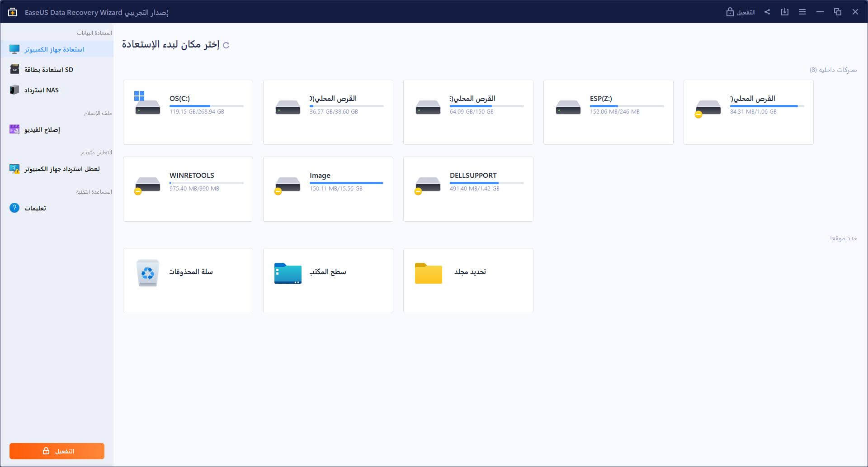Click the التفعيل lock link in title bar
Image resolution: width=868 pixels, height=467 pixels.
click(x=741, y=12)
